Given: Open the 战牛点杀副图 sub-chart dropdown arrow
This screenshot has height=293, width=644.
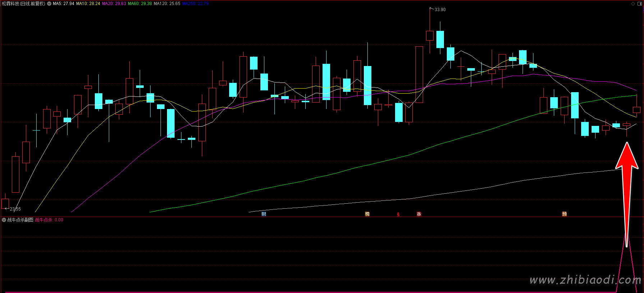Looking at the screenshot, I should point(4,220).
